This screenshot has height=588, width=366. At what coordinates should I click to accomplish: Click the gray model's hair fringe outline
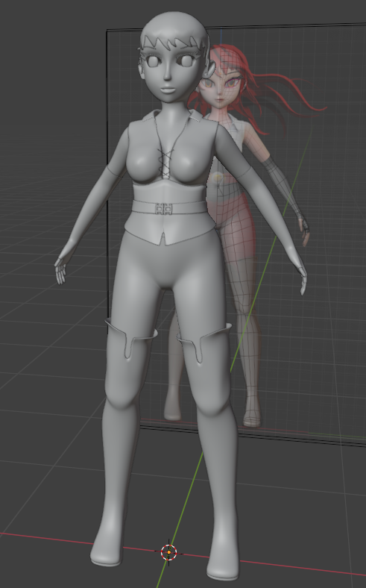[173, 44]
